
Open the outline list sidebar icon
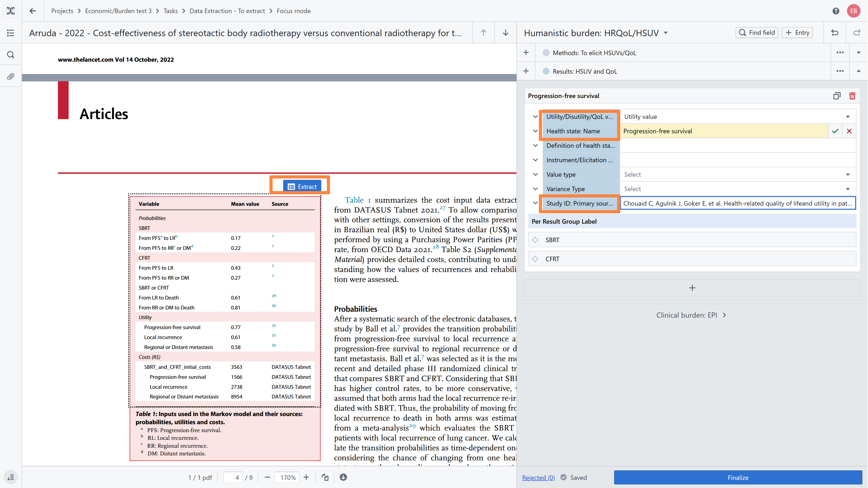click(x=11, y=33)
